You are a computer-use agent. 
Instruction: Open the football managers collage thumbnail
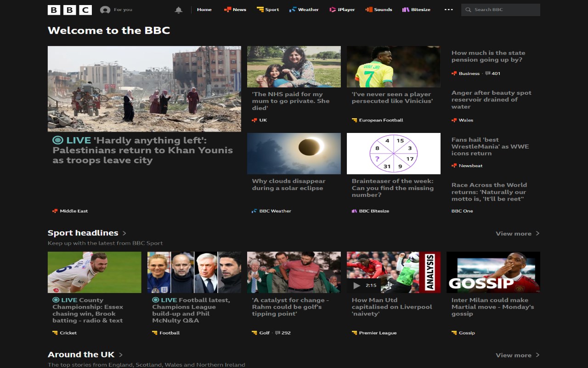click(x=194, y=272)
